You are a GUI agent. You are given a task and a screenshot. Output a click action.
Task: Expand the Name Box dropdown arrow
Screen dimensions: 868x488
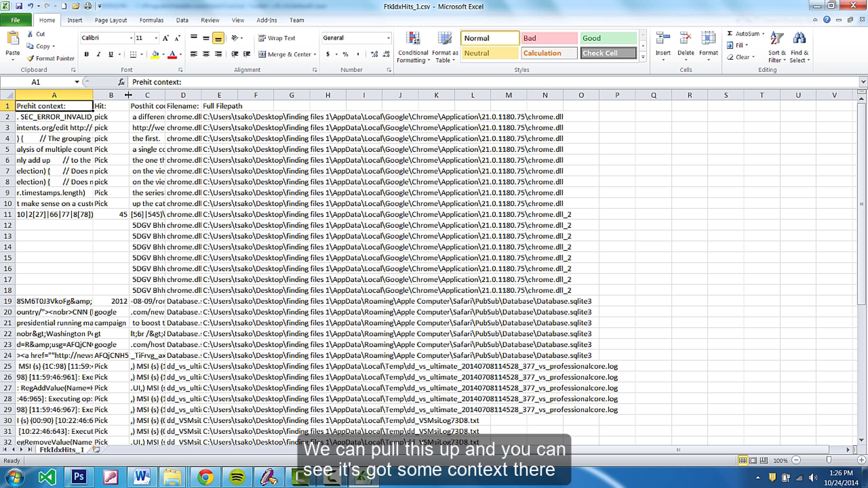[77, 82]
